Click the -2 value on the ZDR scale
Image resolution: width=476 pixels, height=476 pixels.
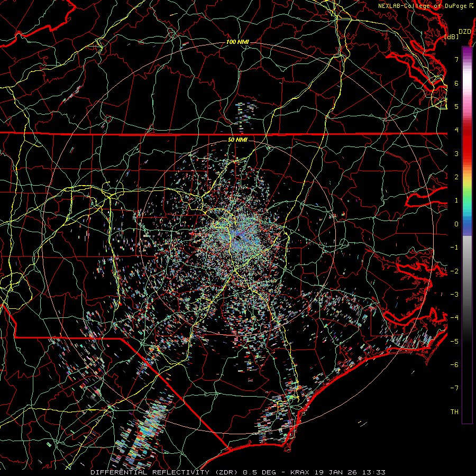coord(454,271)
